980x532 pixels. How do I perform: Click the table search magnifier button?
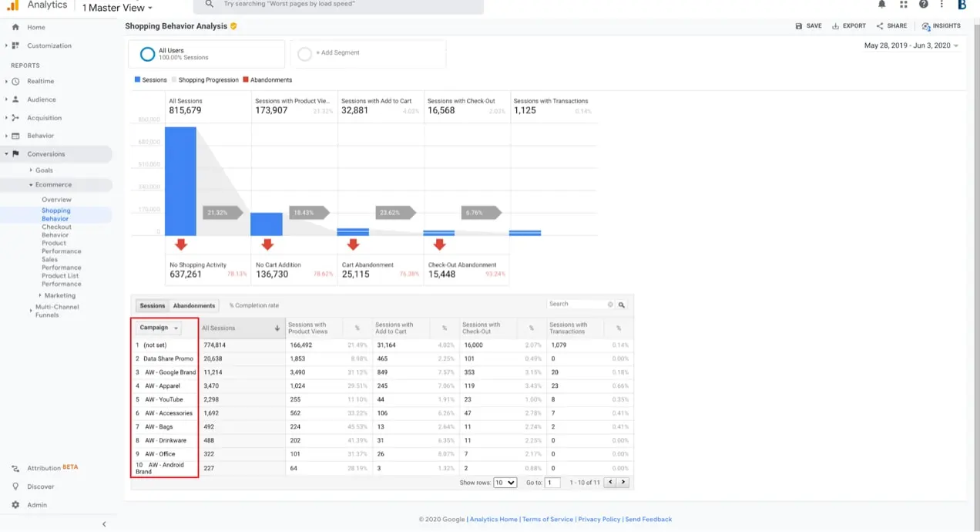pyautogui.click(x=622, y=305)
